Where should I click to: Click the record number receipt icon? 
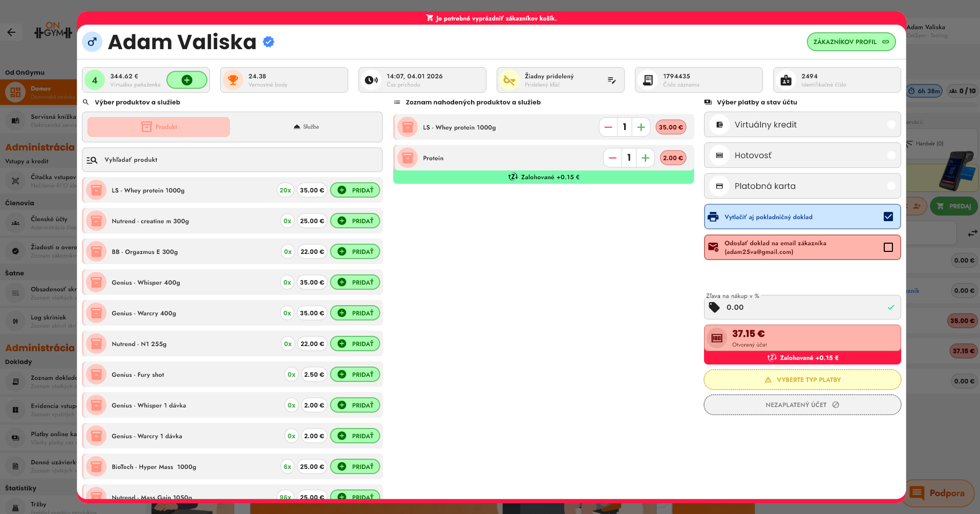coord(648,80)
